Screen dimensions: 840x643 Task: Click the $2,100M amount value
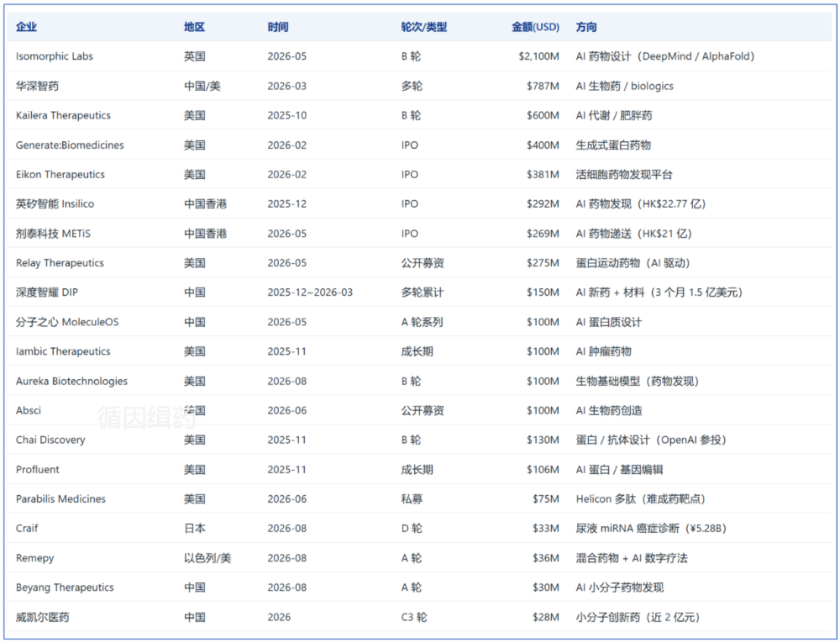[x=539, y=56]
